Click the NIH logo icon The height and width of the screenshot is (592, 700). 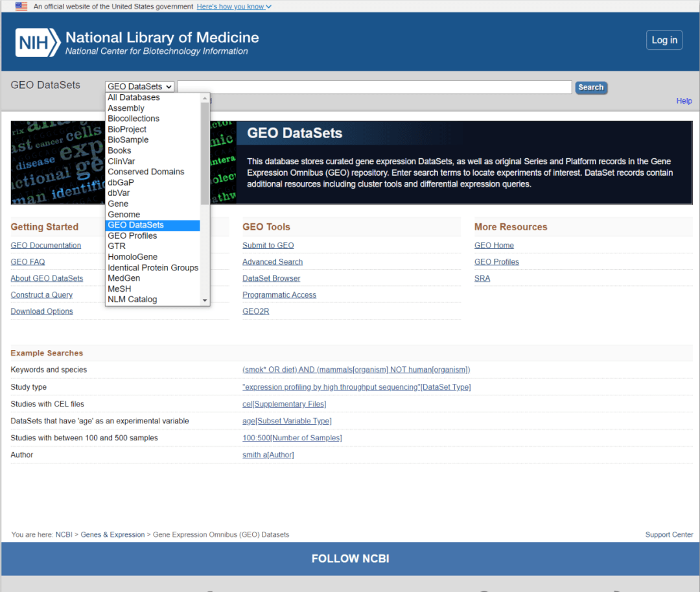pyautogui.click(x=38, y=42)
